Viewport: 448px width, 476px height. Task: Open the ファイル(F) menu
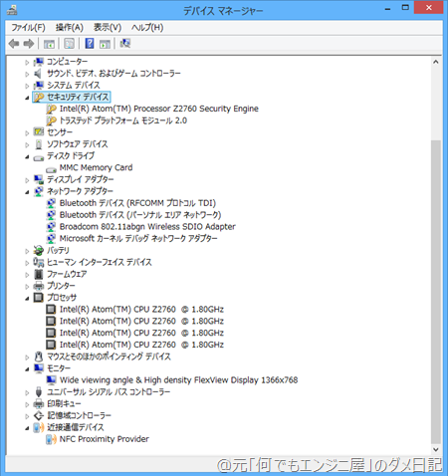(28, 28)
